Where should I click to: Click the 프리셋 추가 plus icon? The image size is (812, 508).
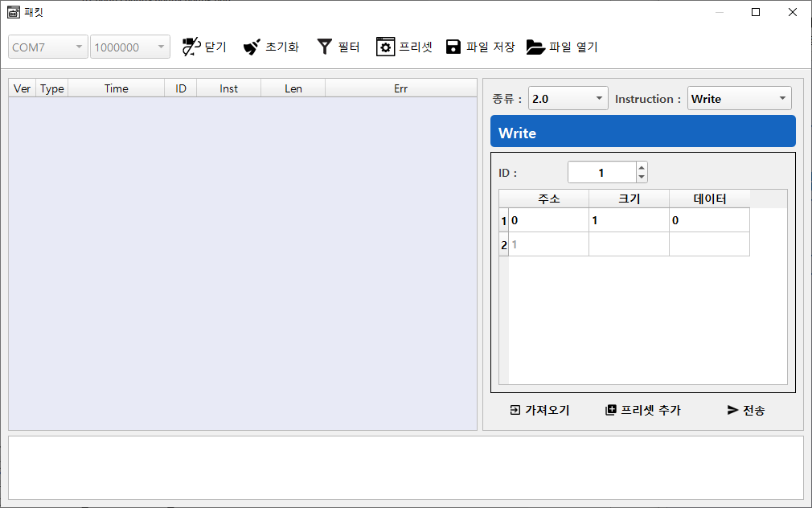[x=611, y=410]
